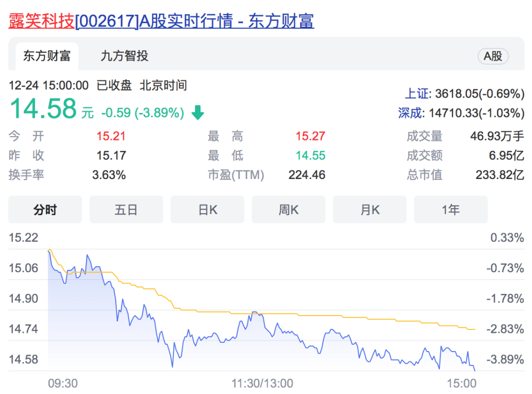
Task: Click the 市盈(TTM) value 224.46
Action: (x=307, y=175)
